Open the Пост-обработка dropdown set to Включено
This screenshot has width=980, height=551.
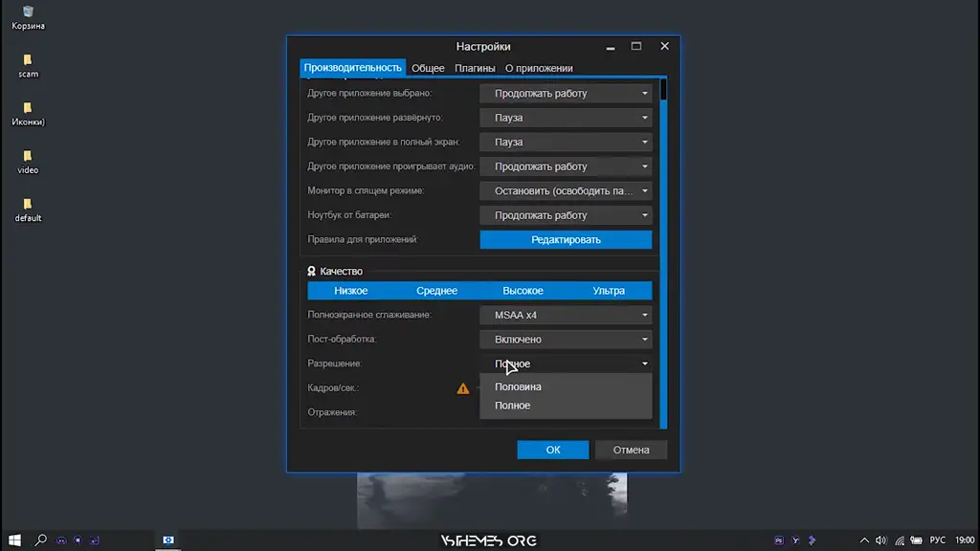(x=566, y=340)
